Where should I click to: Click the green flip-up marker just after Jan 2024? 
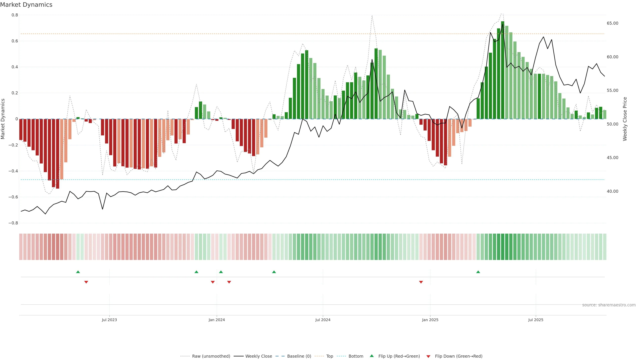[221, 272]
